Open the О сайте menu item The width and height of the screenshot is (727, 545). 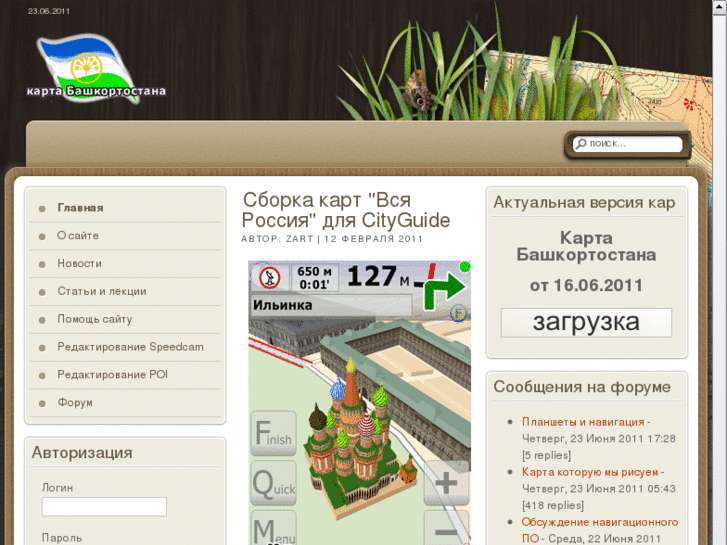[77, 236]
